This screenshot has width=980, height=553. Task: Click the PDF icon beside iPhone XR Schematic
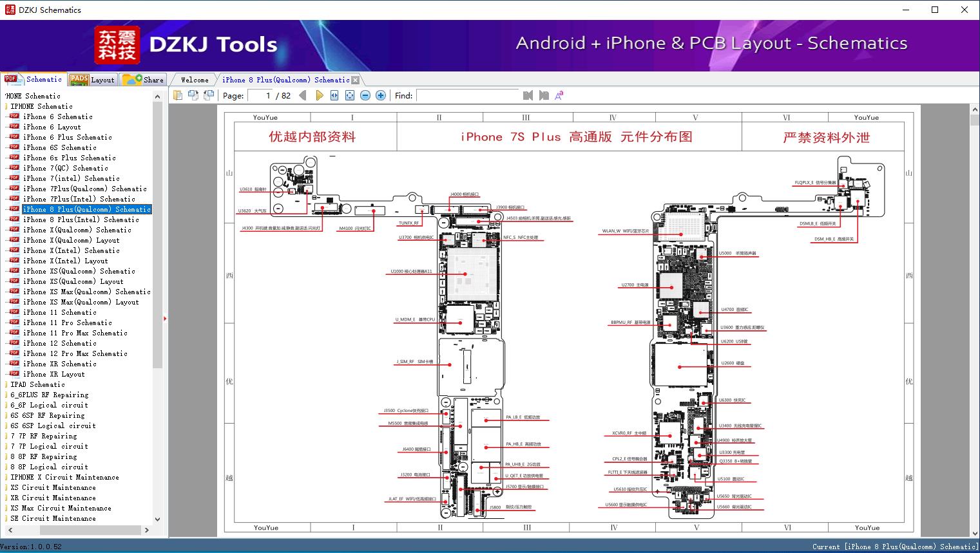[x=14, y=363]
